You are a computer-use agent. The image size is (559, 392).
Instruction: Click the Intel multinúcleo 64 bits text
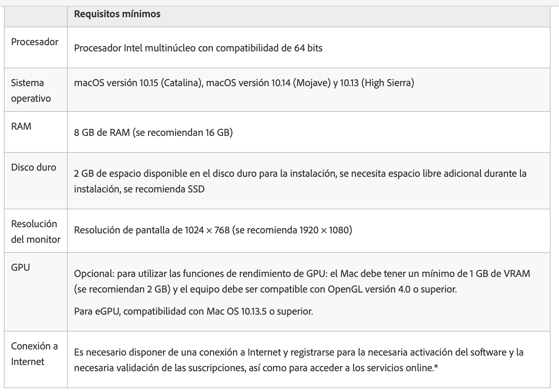click(x=198, y=48)
